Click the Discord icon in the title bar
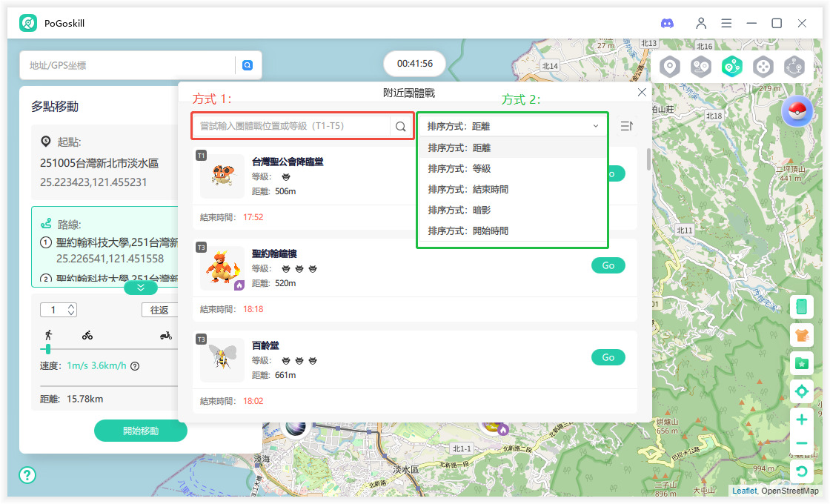The height and width of the screenshot is (504, 830). click(667, 23)
